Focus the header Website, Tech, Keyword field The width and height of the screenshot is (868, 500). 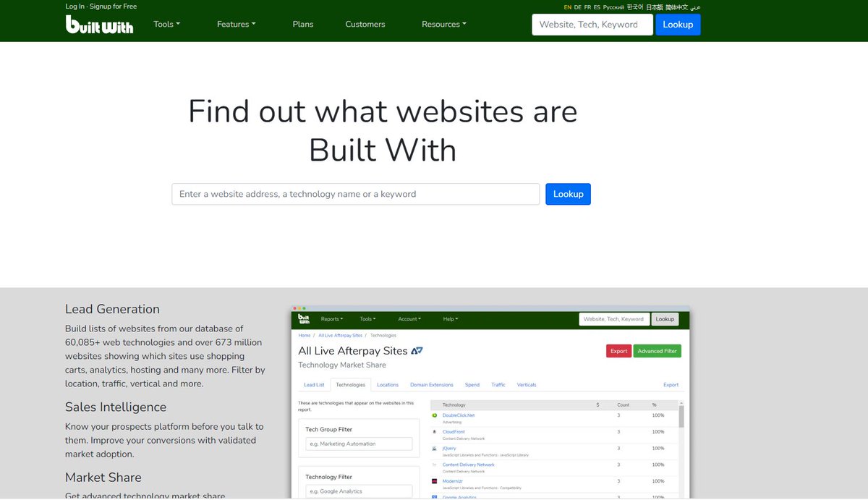(x=592, y=25)
